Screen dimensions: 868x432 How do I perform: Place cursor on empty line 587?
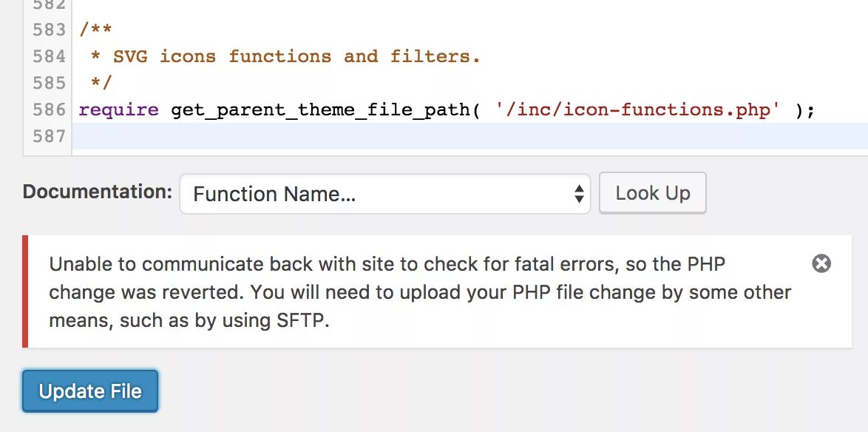(x=469, y=136)
